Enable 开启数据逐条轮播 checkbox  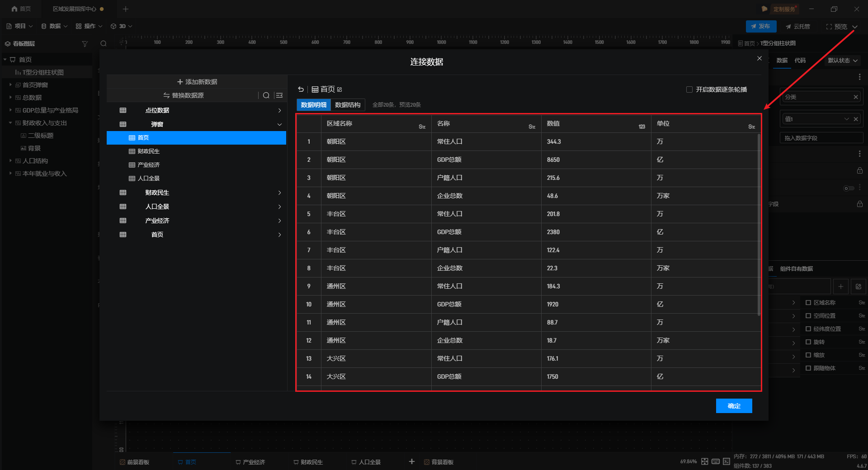click(689, 89)
